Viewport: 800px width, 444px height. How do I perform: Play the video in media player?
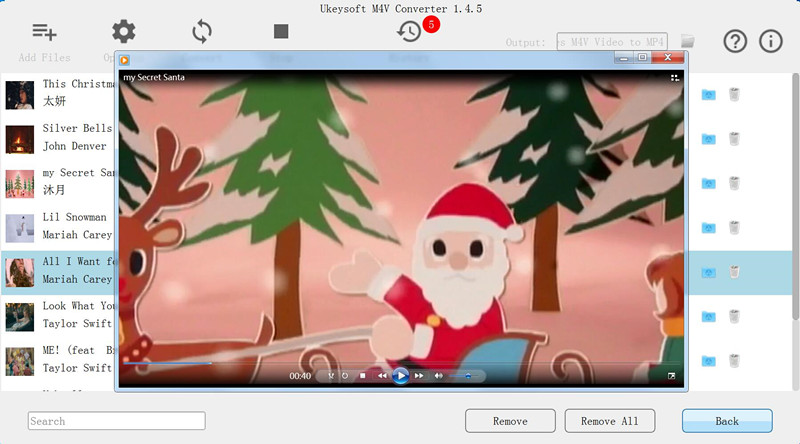pos(401,376)
